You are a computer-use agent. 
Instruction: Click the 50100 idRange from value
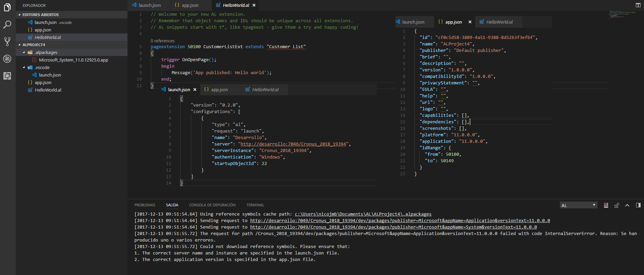[453, 154]
